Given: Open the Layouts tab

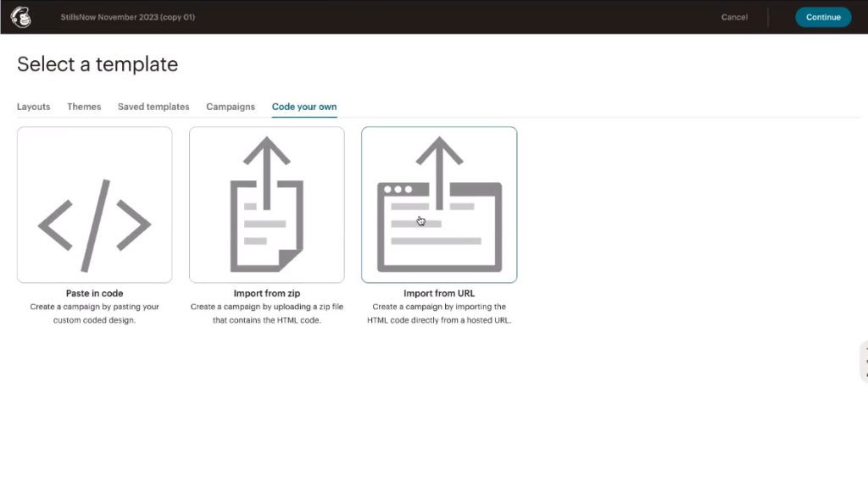Looking at the screenshot, I should [33, 107].
